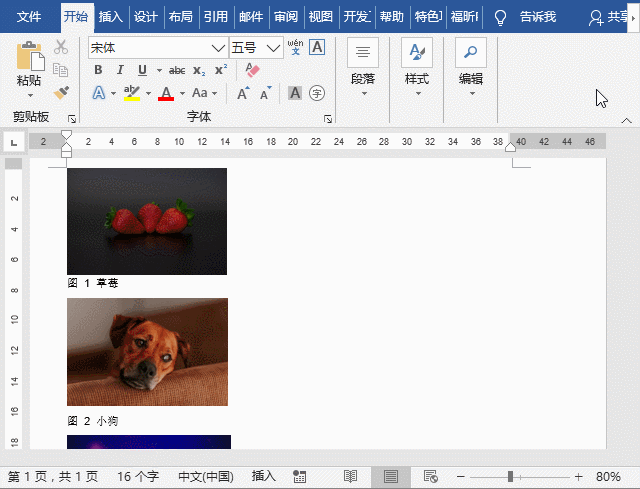This screenshot has height=489, width=640.
Task: Click the Cut scissors icon
Action: (x=61, y=47)
